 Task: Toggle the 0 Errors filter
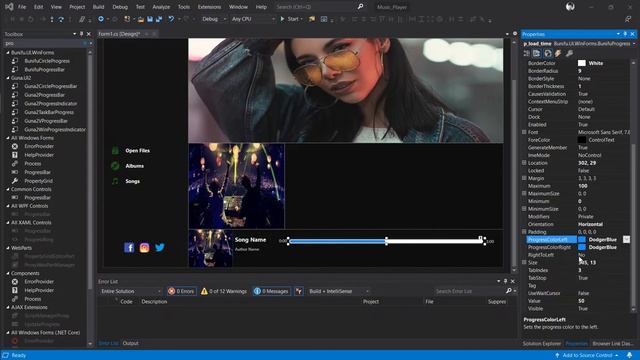pos(181,291)
